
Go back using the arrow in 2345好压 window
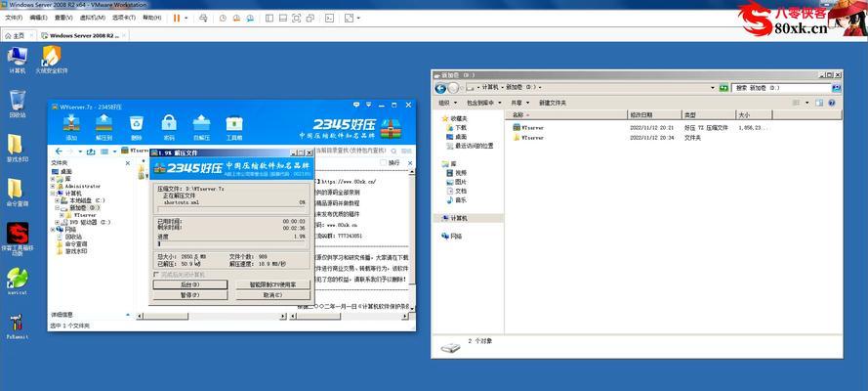point(59,152)
